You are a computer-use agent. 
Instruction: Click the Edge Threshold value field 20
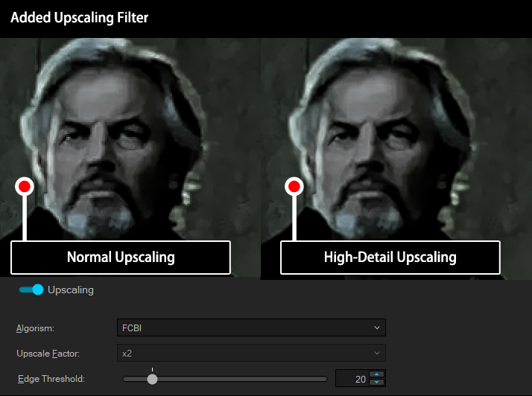point(352,379)
